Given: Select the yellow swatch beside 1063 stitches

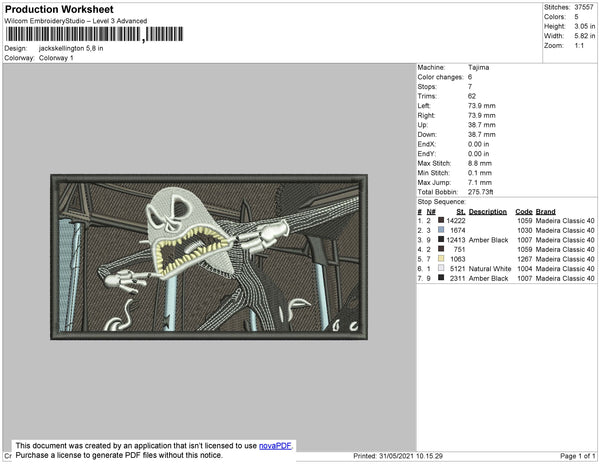Looking at the screenshot, I should pos(441,259).
